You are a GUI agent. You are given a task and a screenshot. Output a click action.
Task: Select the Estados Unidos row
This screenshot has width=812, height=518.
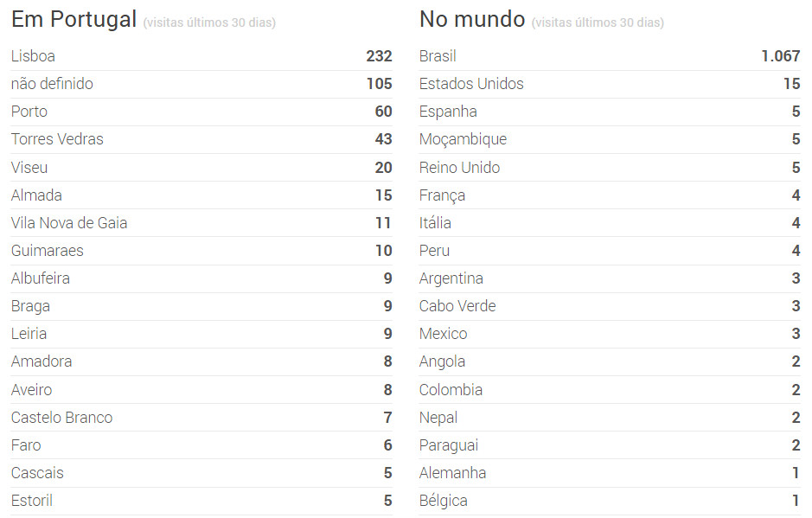[x=610, y=84]
